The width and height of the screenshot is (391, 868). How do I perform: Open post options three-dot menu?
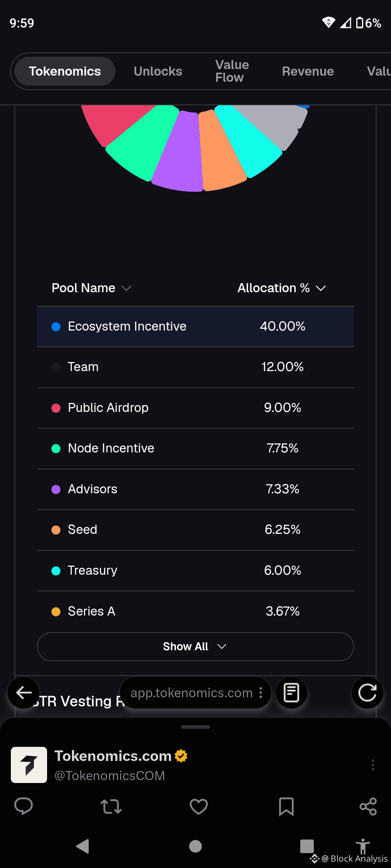tap(373, 765)
